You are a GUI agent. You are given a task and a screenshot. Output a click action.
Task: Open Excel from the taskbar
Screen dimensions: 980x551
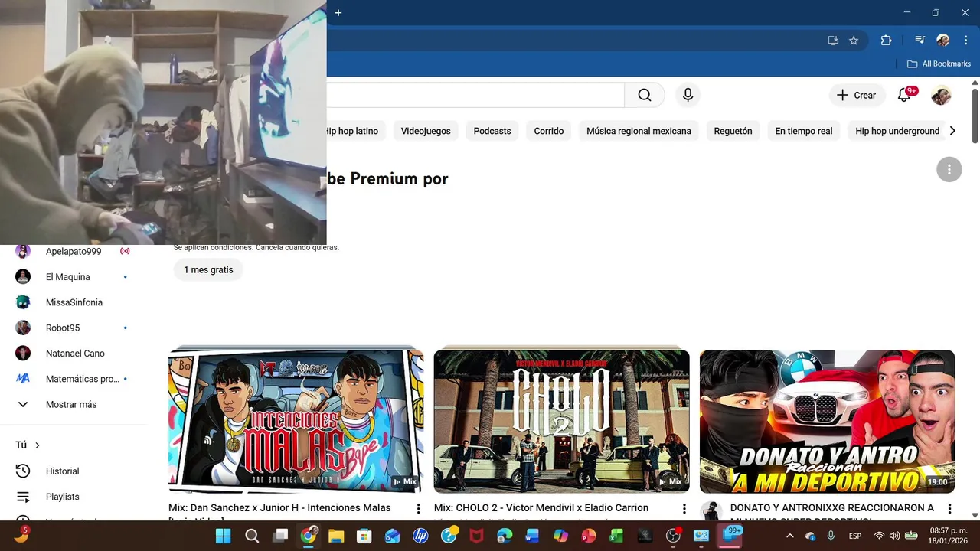pyautogui.click(x=616, y=536)
